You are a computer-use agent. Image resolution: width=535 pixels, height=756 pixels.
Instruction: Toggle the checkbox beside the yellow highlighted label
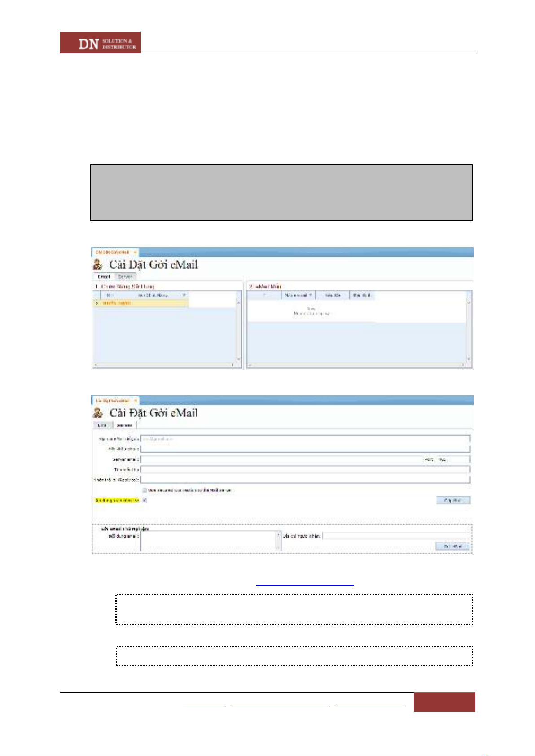click(x=145, y=500)
